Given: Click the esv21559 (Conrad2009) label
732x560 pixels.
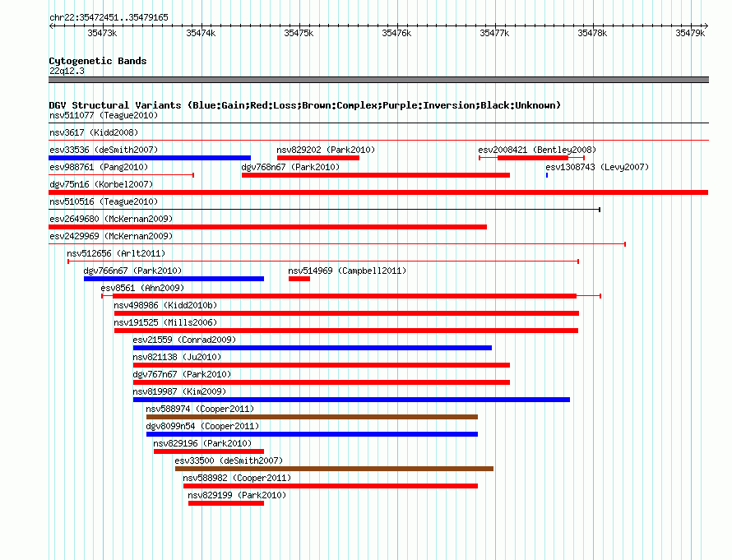Looking at the screenshot, I should click(184, 340).
